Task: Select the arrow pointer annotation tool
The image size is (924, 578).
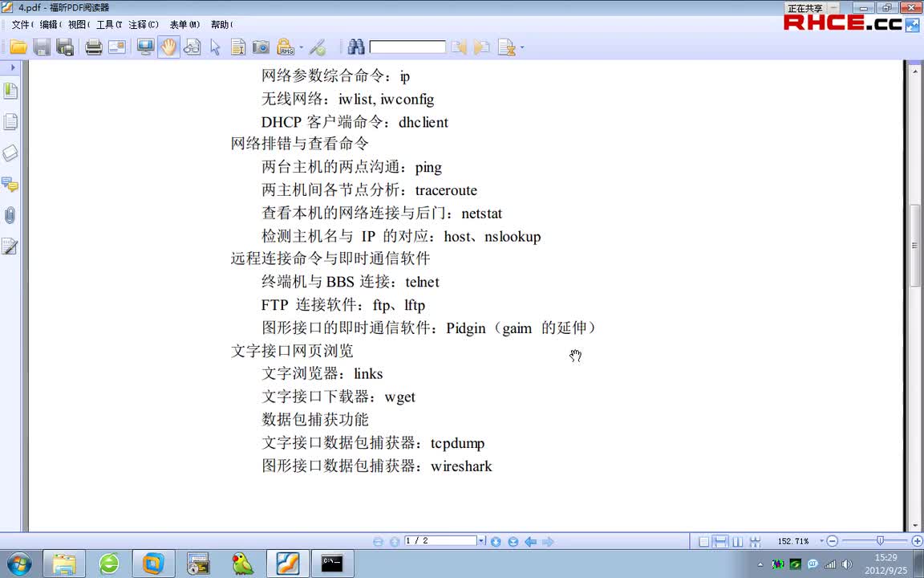Action: click(215, 47)
